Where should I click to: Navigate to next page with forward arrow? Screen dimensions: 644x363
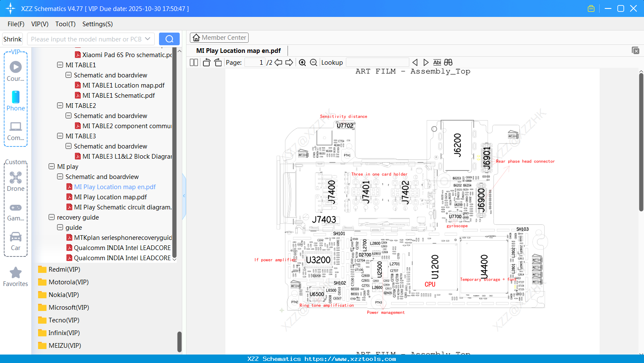289,62
